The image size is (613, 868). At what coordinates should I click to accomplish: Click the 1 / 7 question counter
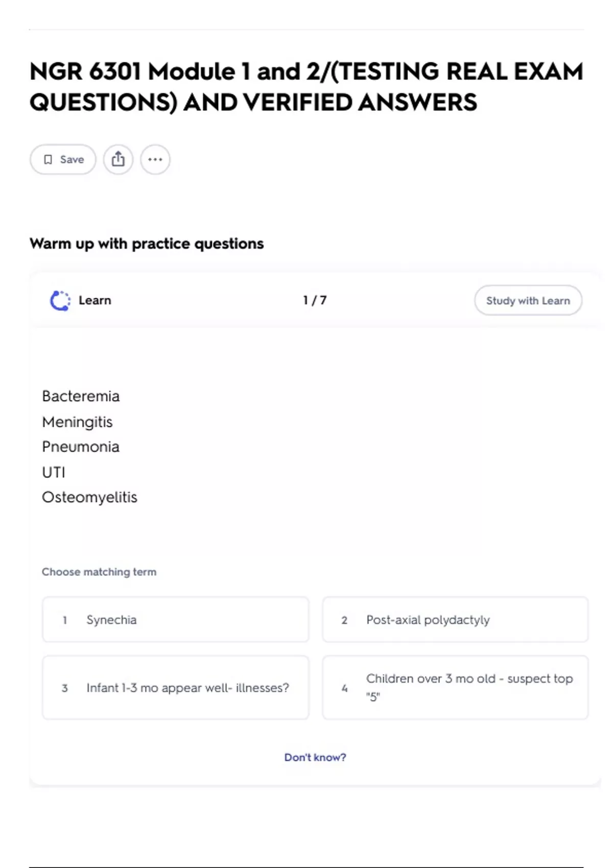point(315,300)
